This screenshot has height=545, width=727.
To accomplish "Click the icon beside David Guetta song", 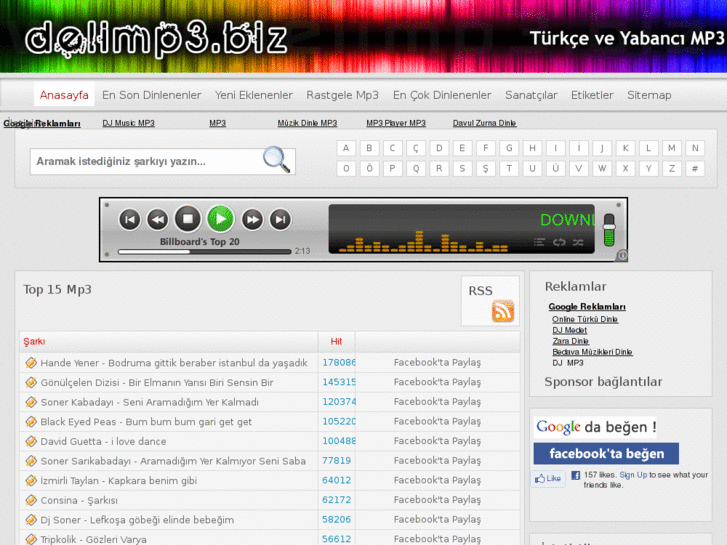I will coord(31,441).
